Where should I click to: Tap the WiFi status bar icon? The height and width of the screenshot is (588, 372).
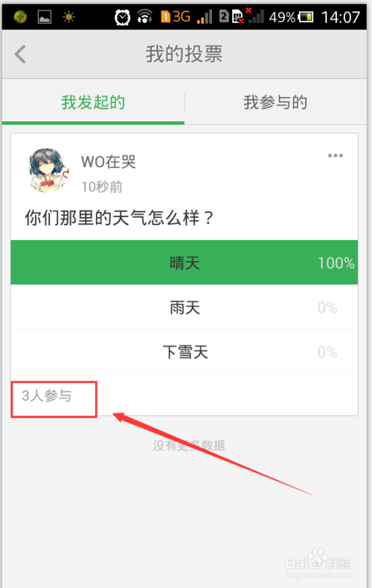click(144, 17)
